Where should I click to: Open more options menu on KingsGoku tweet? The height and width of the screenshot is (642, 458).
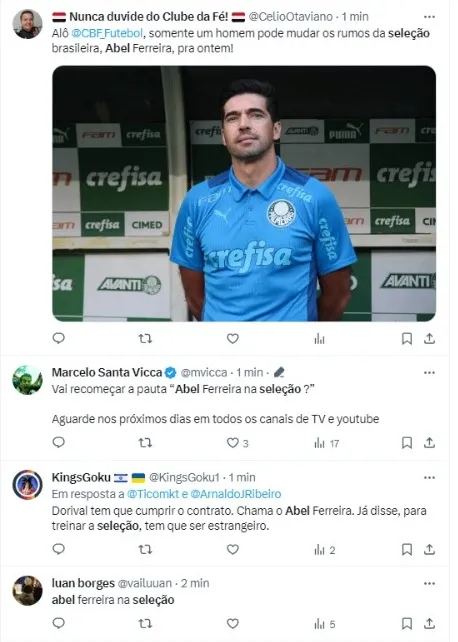[x=429, y=478]
